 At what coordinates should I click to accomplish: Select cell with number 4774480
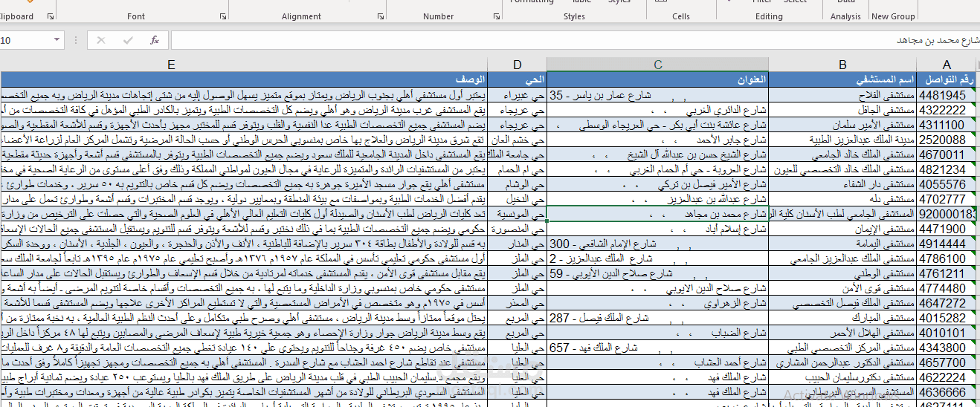click(x=946, y=288)
